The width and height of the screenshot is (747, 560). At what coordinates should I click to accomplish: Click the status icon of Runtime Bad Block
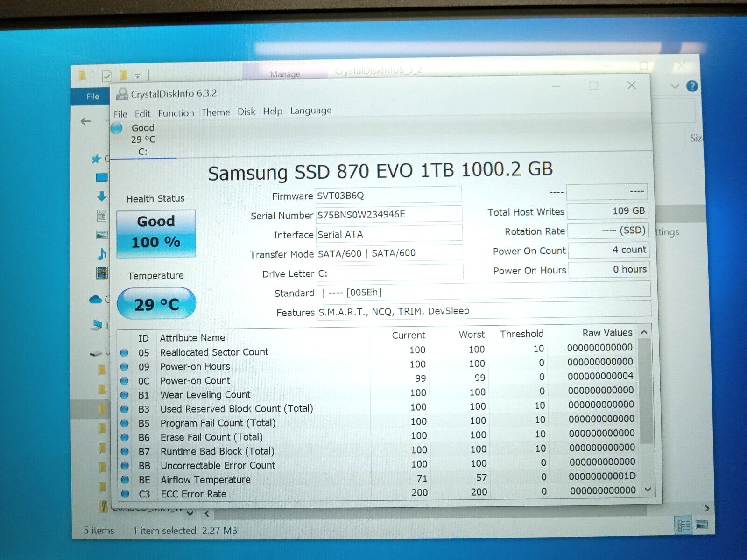125,451
